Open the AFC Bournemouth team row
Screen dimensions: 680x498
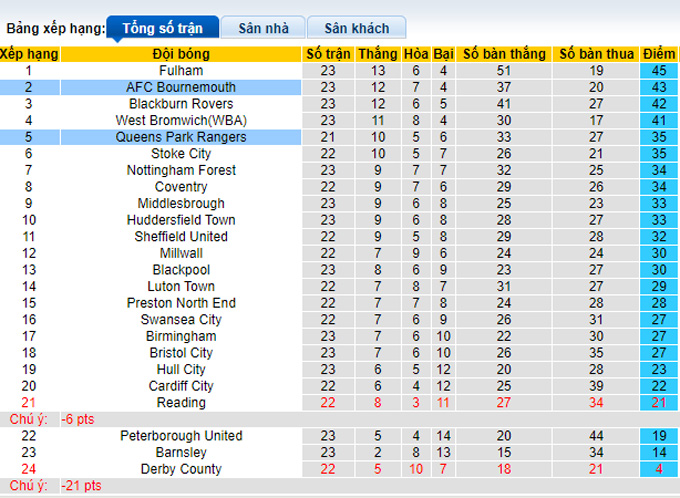181,88
